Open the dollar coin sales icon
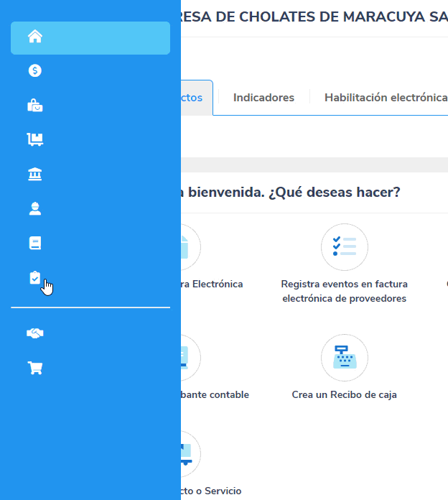 (x=35, y=70)
